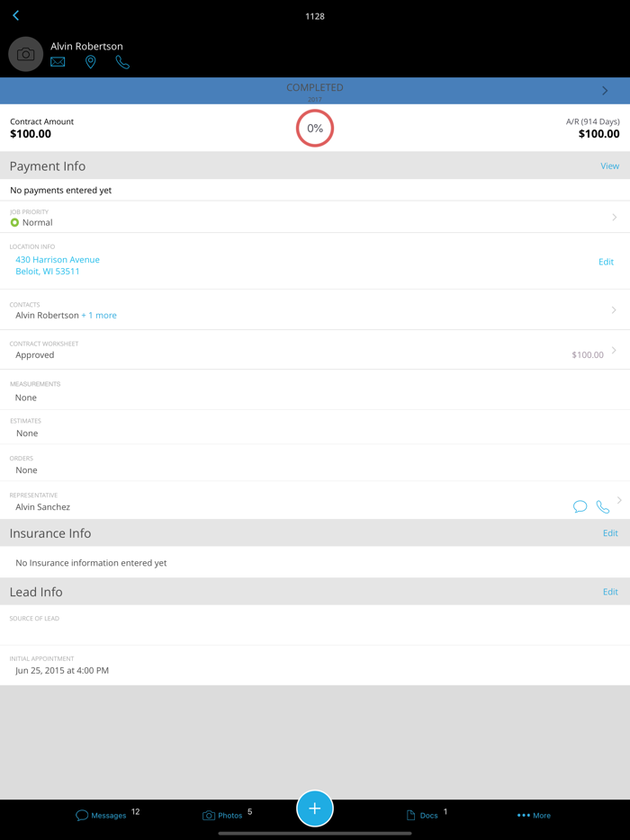
Task: Tap the phone icon beside Alvin Sanchez
Action: (602, 506)
